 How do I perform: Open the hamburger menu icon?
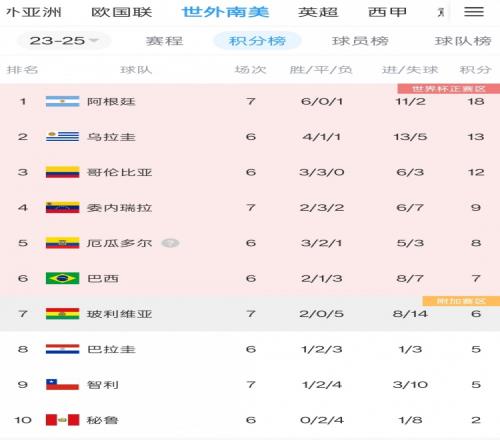tap(474, 12)
